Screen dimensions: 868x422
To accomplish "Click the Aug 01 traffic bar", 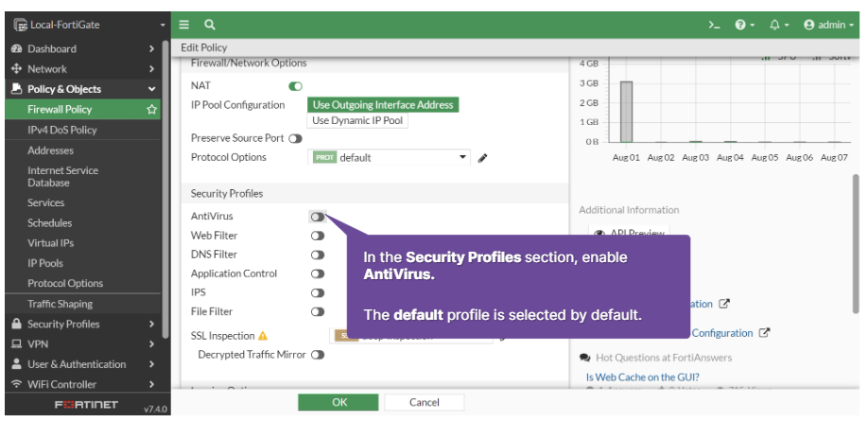I will point(626,112).
